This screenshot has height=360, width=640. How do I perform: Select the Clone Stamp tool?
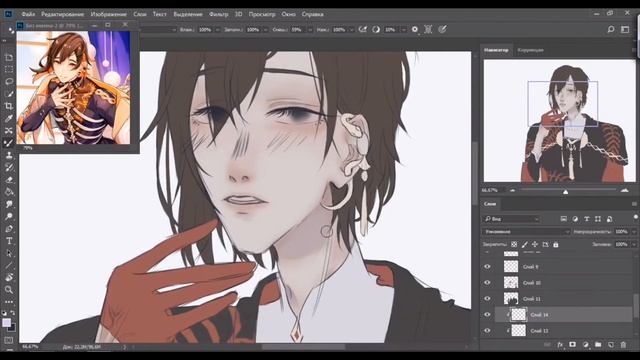9,155
